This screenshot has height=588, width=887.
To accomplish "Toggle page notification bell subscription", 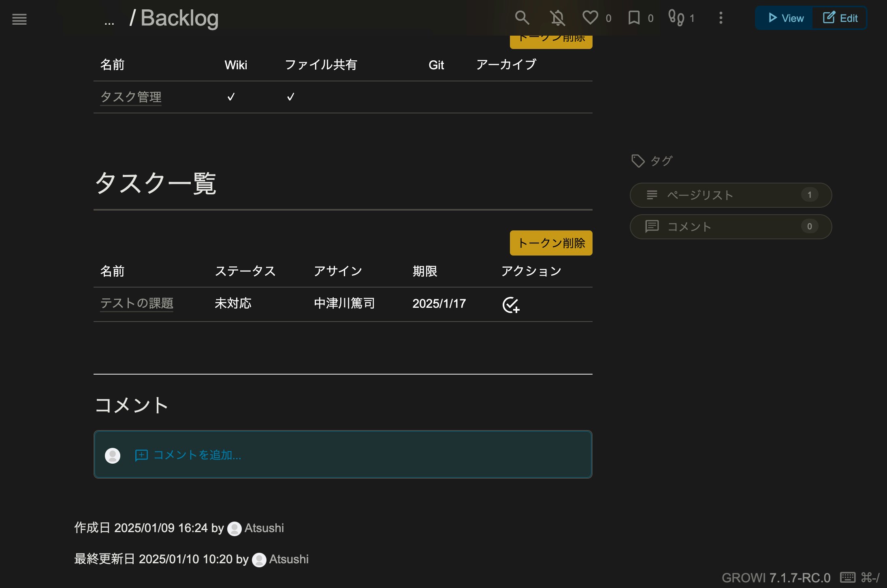I will [557, 18].
